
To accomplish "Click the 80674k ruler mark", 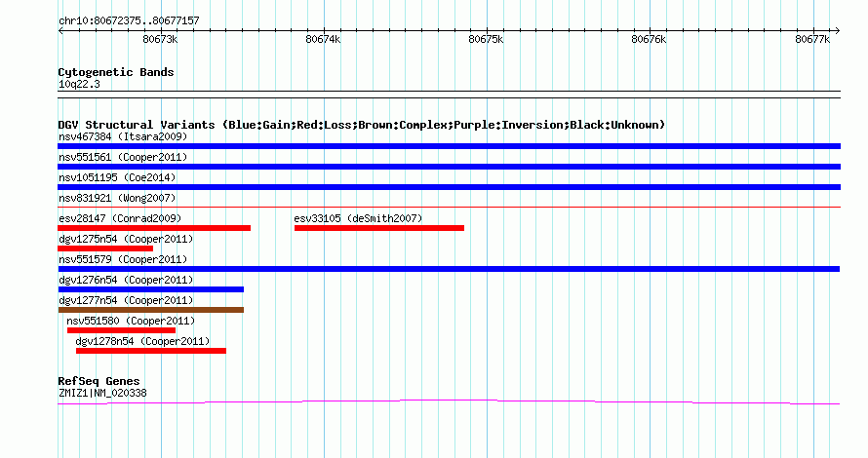I will pos(323,39).
